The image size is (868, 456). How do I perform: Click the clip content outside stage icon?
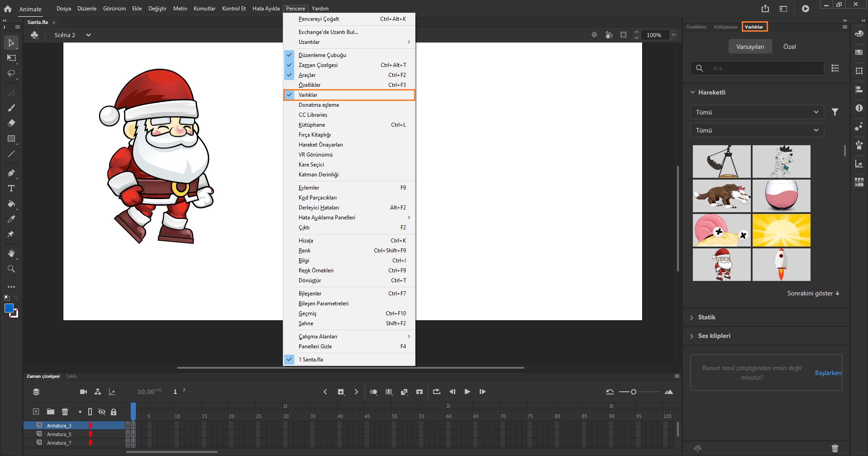(x=623, y=35)
